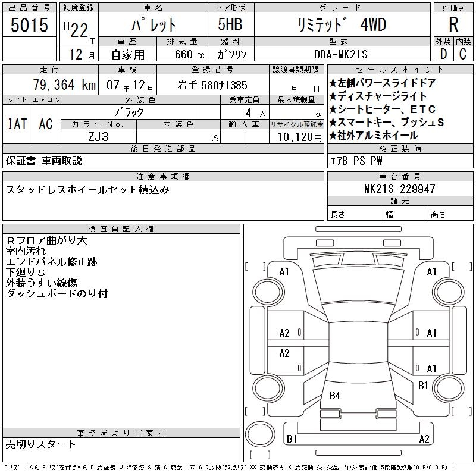
Task: Click exterior grade D
Action: point(443,54)
